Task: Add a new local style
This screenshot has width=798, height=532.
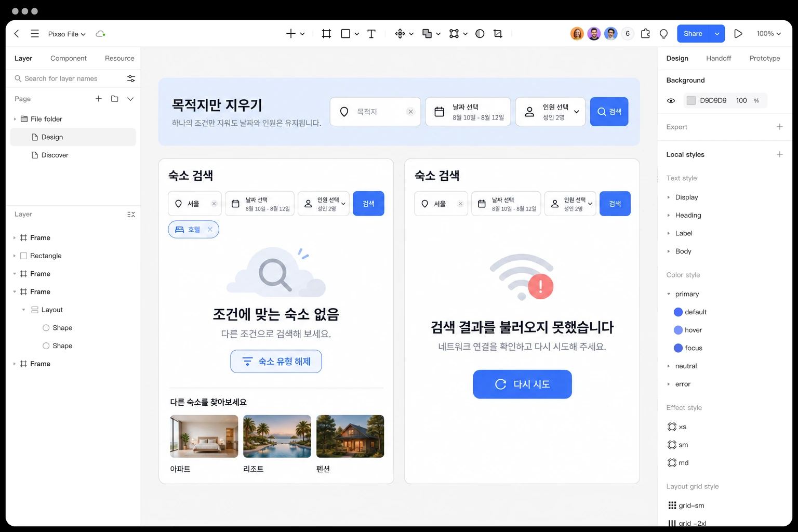Action: [779, 154]
